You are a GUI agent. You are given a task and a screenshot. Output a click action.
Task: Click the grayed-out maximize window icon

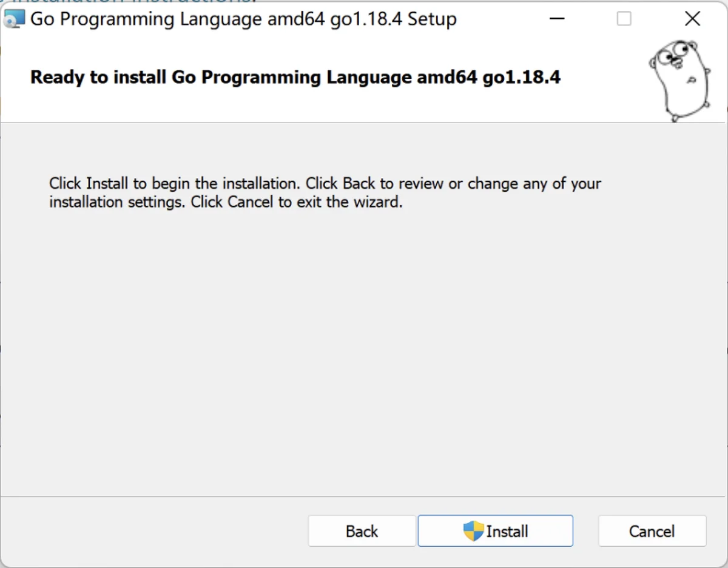[624, 19]
